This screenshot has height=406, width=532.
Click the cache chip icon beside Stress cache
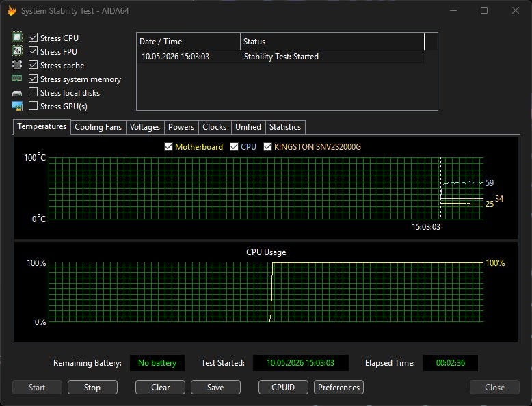pos(17,64)
